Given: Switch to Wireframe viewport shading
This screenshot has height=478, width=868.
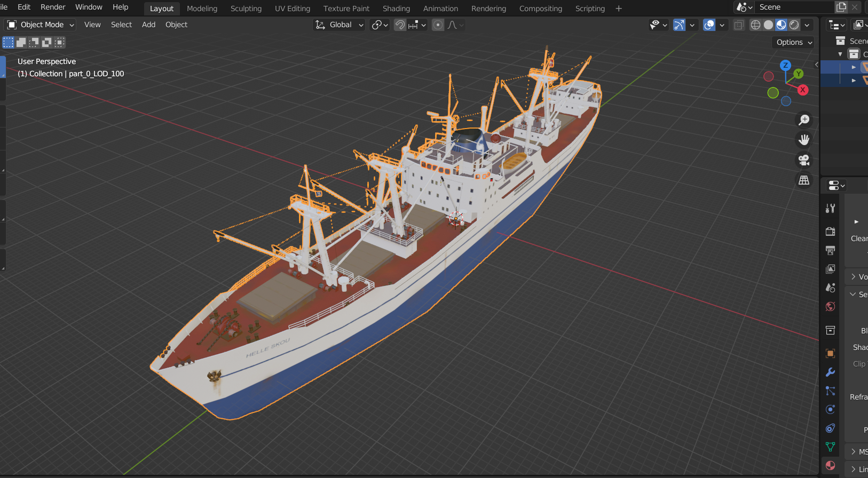Looking at the screenshot, I should coord(755,25).
